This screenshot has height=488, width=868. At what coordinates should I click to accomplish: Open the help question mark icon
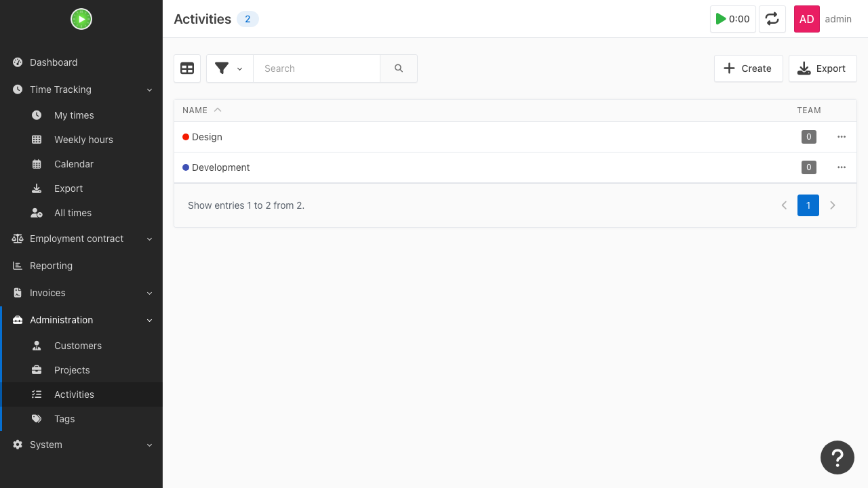(x=837, y=457)
